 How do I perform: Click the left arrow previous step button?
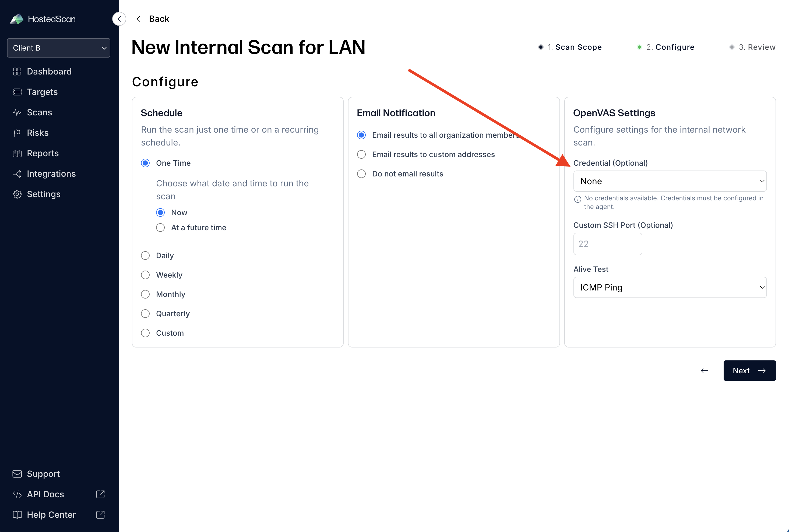click(x=705, y=371)
